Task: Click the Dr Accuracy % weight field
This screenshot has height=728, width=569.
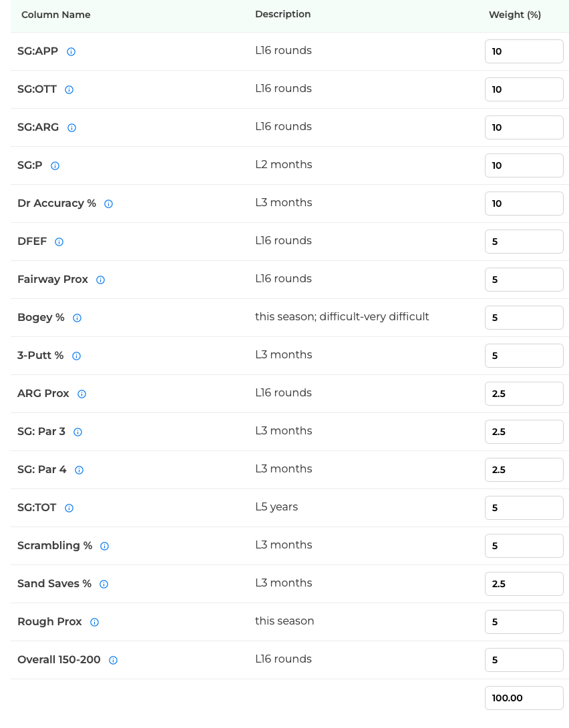Action: pos(524,204)
